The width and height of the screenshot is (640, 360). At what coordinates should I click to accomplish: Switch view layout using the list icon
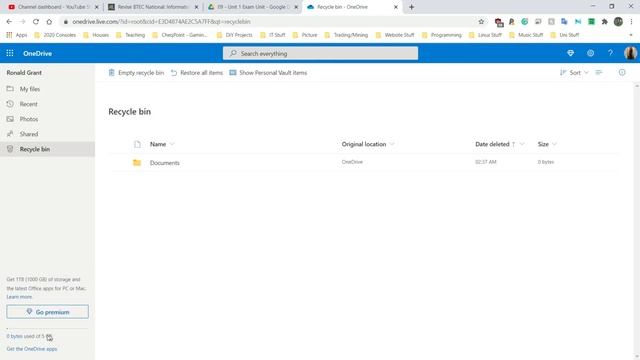click(x=599, y=72)
